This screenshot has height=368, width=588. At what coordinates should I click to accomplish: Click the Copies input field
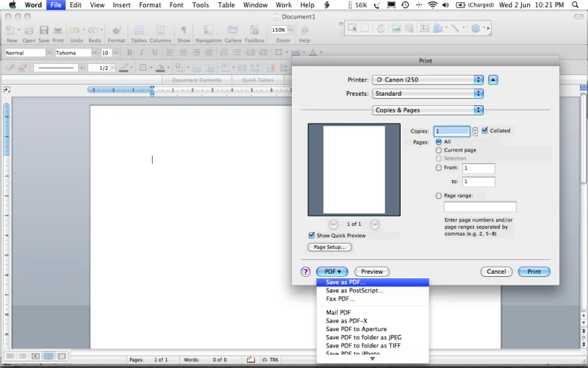point(451,131)
